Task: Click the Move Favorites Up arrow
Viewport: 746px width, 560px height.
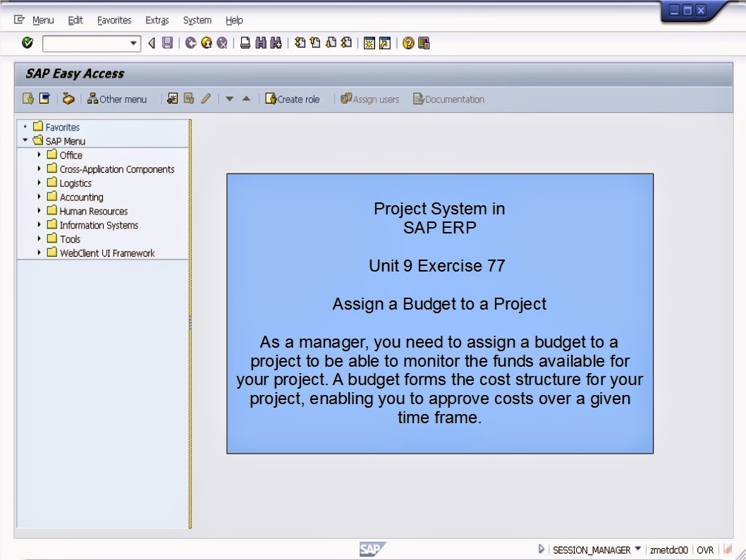Action: coord(246,99)
